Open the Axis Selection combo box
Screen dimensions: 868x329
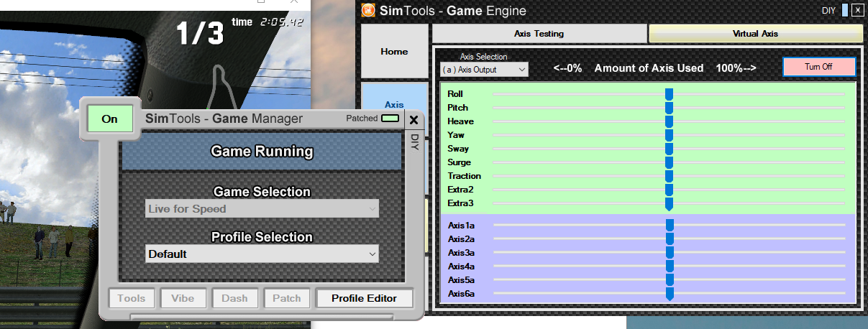[x=484, y=70]
